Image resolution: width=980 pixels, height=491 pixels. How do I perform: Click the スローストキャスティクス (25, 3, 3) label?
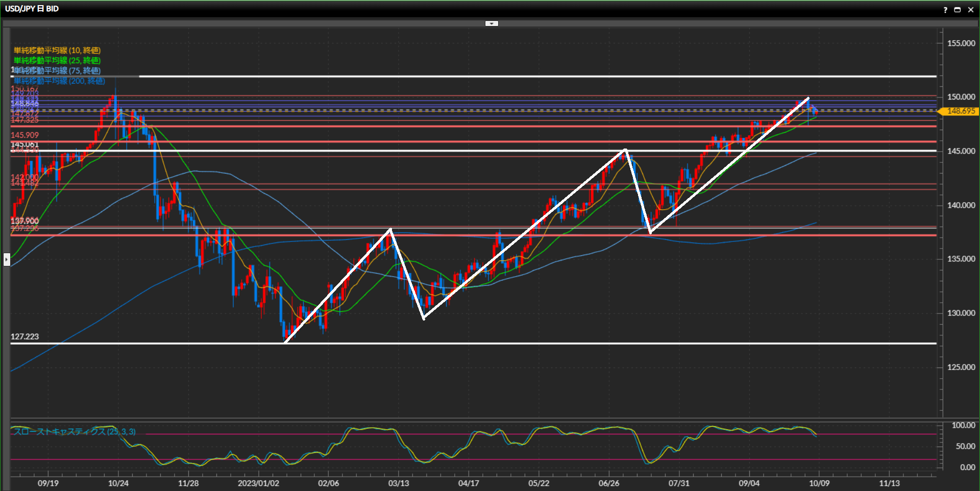point(75,432)
